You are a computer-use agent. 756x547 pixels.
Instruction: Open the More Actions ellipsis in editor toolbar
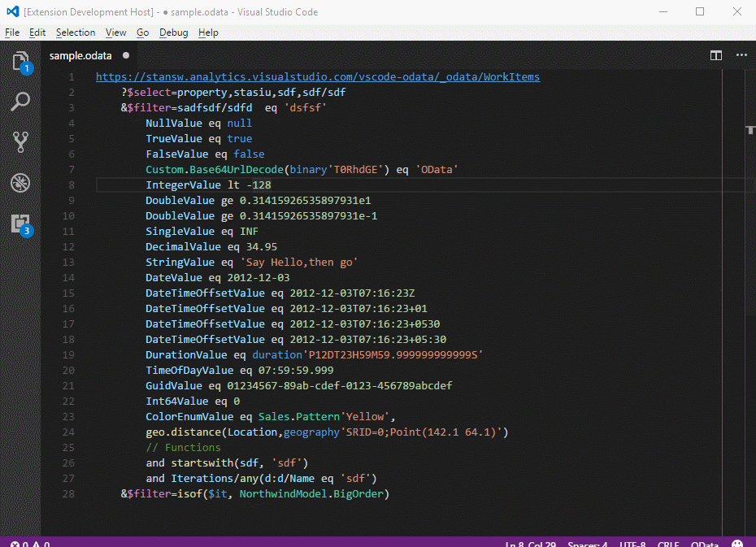point(741,55)
